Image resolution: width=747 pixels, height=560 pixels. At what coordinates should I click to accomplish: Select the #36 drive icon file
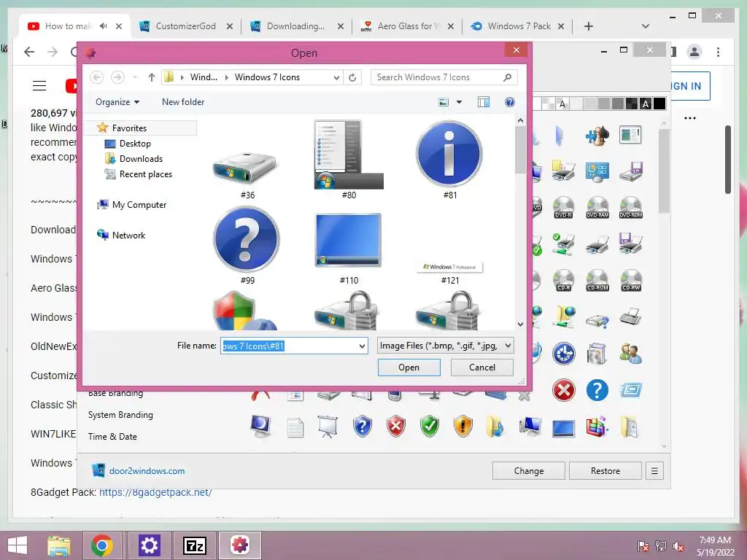click(247, 168)
